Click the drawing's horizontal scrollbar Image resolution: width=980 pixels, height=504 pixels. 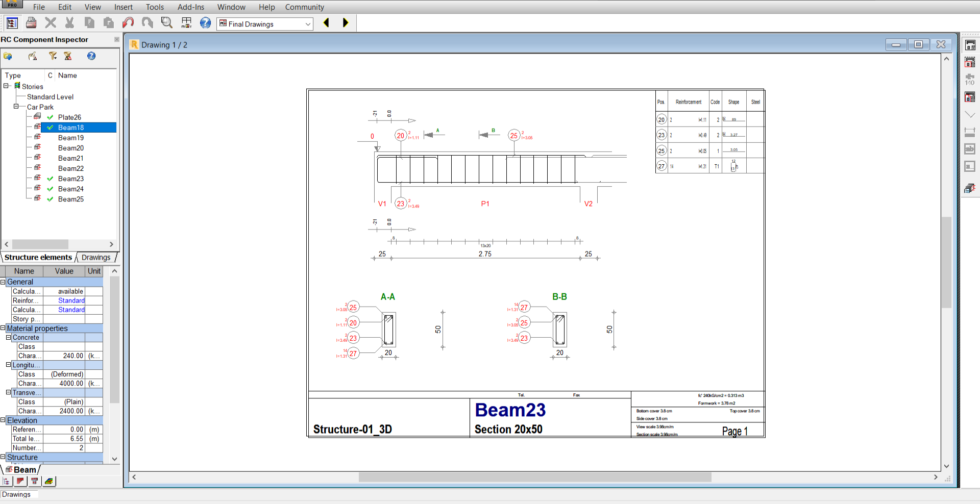point(534,477)
